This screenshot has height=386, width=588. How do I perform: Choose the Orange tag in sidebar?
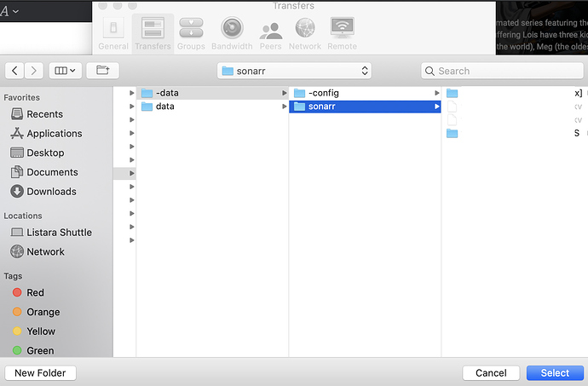click(x=43, y=312)
